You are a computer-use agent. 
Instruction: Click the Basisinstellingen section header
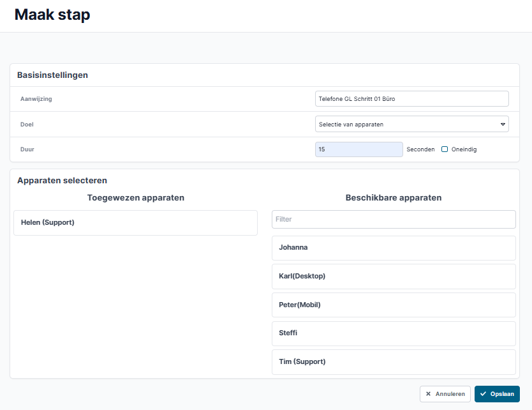[x=52, y=75]
